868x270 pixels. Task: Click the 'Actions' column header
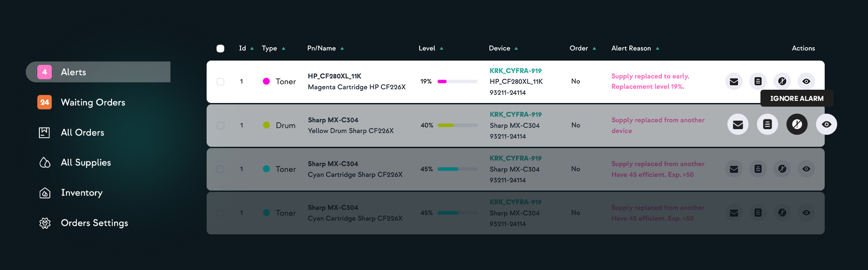tap(803, 49)
